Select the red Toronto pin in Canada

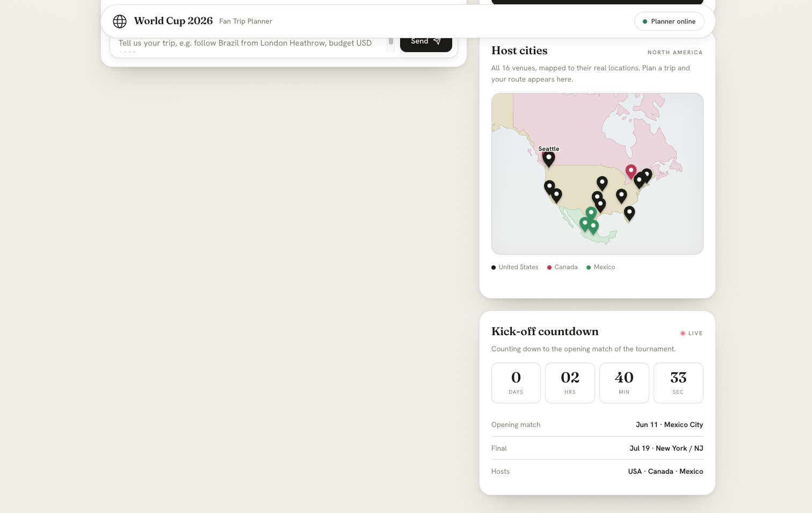pyautogui.click(x=631, y=172)
